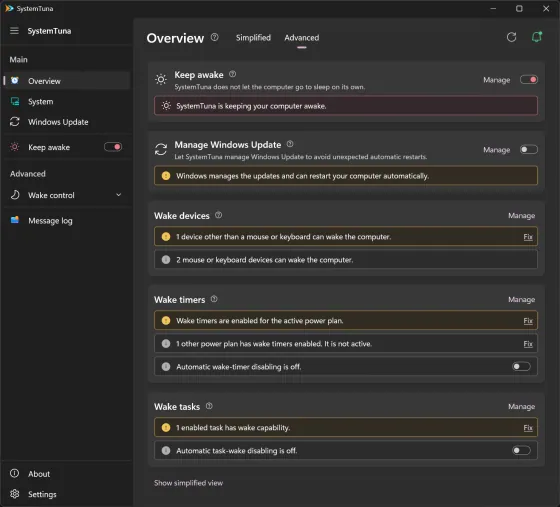The image size is (560, 507).
Task: Open Settings in the sidebar
Action: (67, 494)
